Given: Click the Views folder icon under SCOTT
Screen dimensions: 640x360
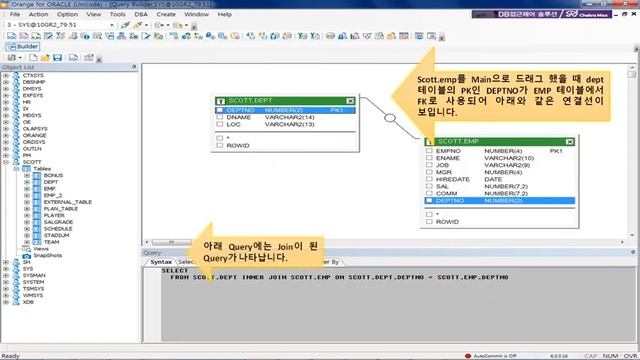Looking at the screenshot, I should point(27,249).
